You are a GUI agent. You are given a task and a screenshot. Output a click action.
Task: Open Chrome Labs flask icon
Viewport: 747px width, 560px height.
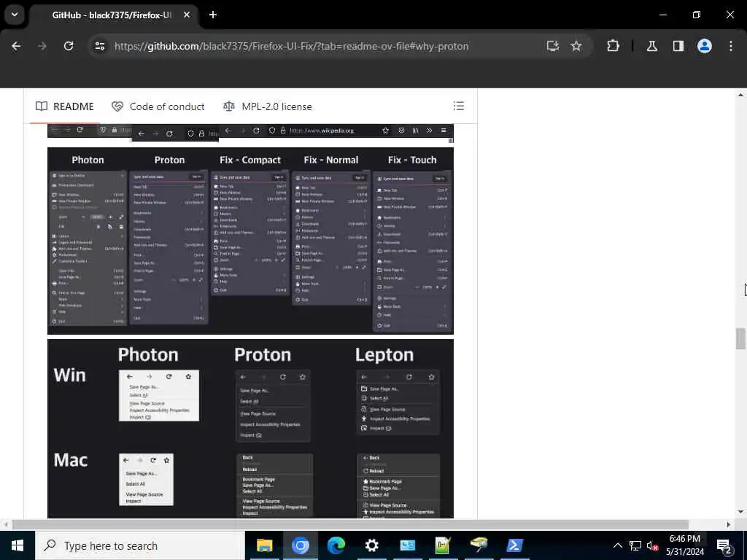click(x=651, y=46)
